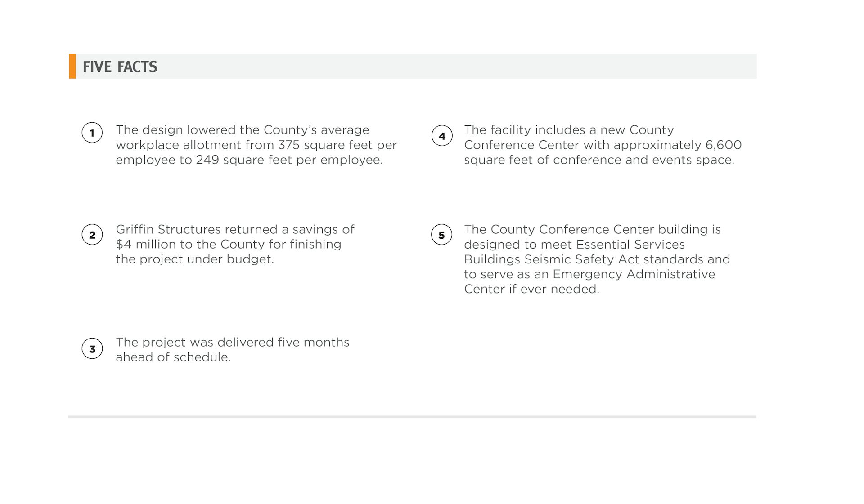Click the Griffin Structures savings paragraph
The width and height of the screenshot is (864, 504).
235,244
